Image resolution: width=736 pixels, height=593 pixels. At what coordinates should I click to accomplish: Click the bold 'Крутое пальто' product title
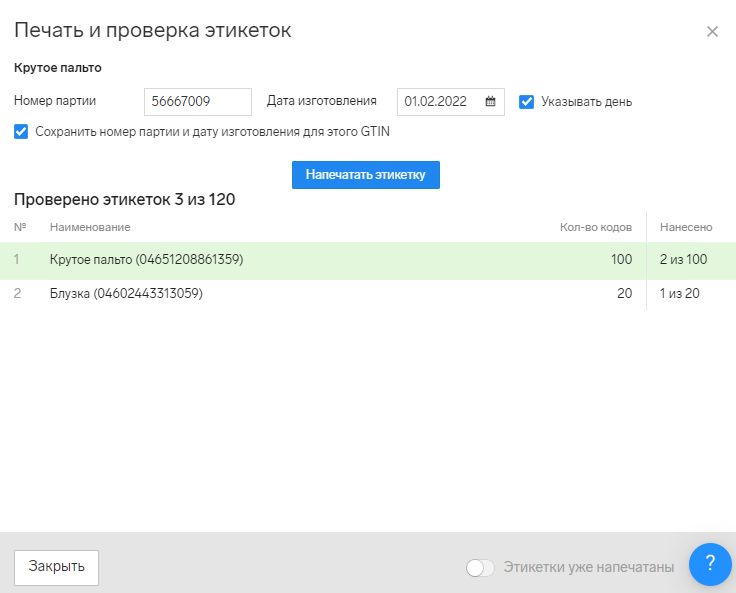(x=58, y=68)
